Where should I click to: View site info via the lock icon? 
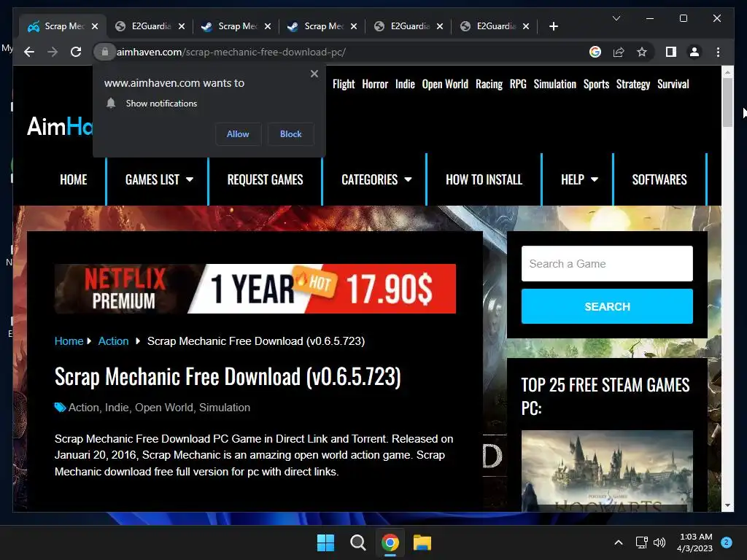[104, 52]
